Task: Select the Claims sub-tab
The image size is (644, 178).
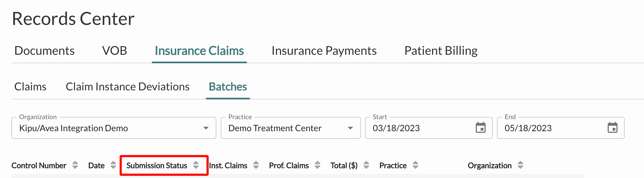Action: coord(30,87)
